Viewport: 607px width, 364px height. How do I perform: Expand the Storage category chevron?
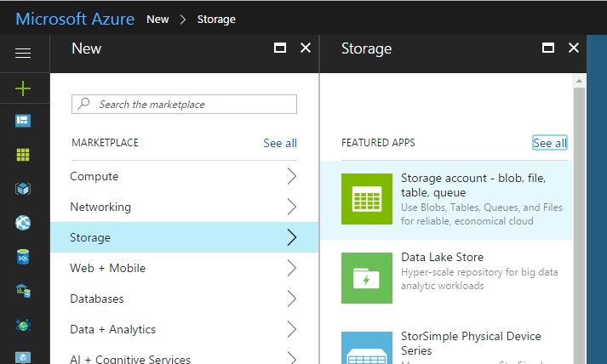(292, 237)
